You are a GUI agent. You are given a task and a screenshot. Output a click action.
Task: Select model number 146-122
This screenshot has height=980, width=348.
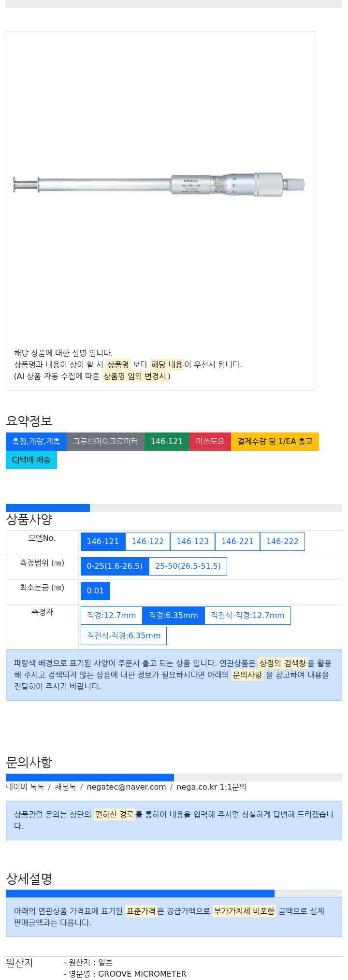point(148,542)
